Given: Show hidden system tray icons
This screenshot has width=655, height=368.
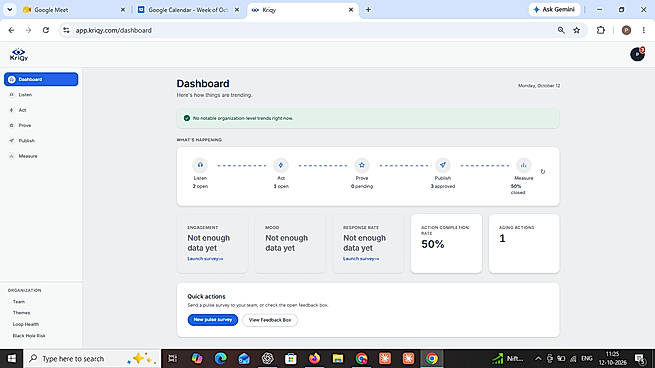Looking at the screenshot, I should [538, 358].
